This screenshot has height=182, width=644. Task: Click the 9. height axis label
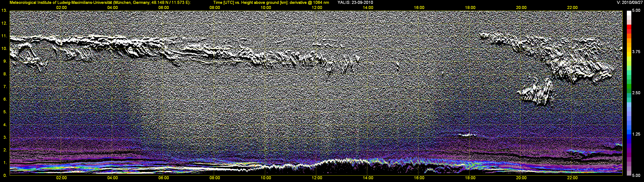click(x=5, y=61)
